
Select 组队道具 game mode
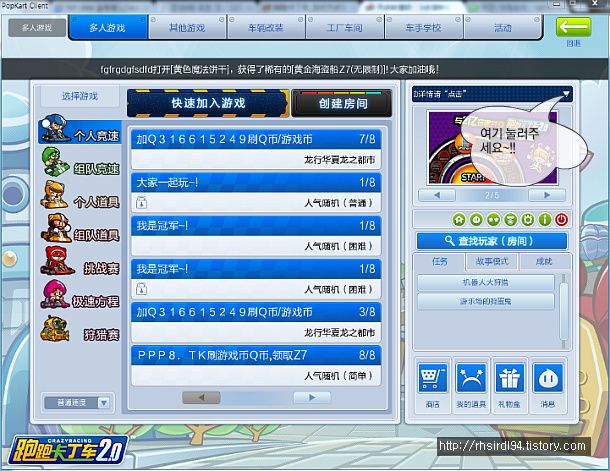point(80,229)
